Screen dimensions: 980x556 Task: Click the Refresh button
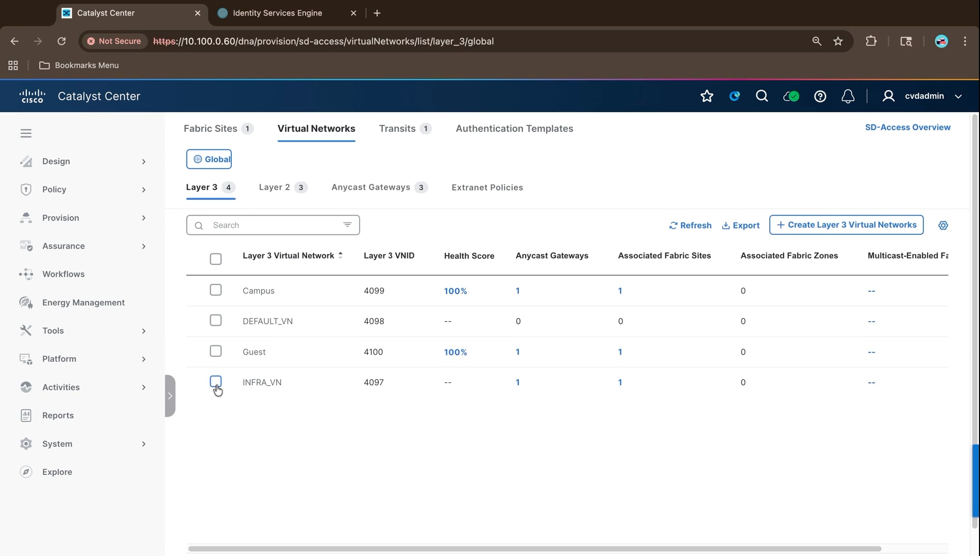pyautogui.click(x=690, y=225)
